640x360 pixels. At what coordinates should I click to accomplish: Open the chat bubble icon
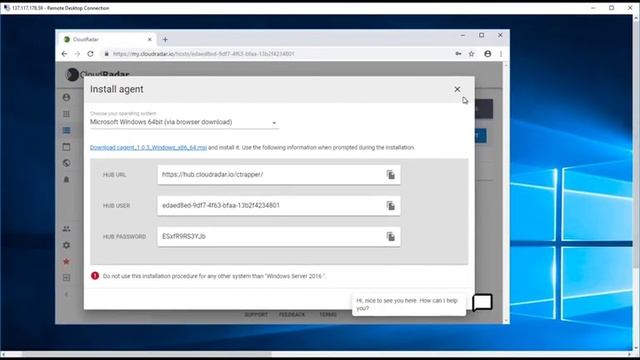point(482,302)
